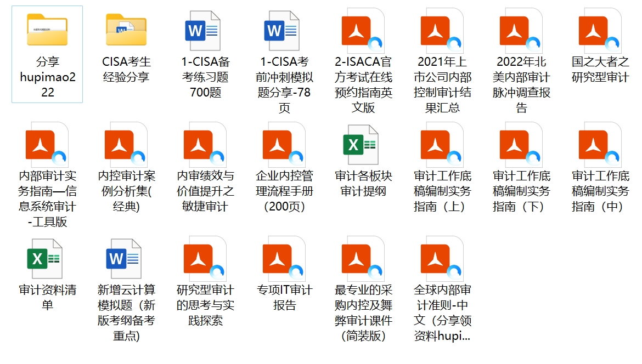The image size is (642, 364).
Task: Select the 全球内部审计准则-中文 PDF icon
Action: point(442,258)
